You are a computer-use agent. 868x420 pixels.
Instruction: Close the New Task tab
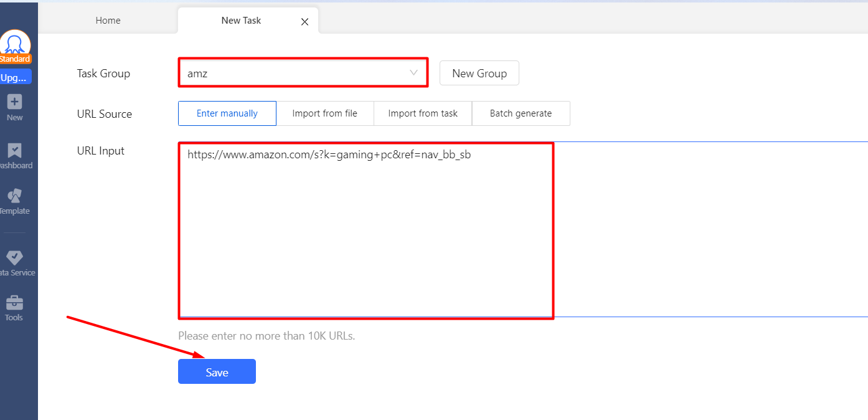point(304,21)
